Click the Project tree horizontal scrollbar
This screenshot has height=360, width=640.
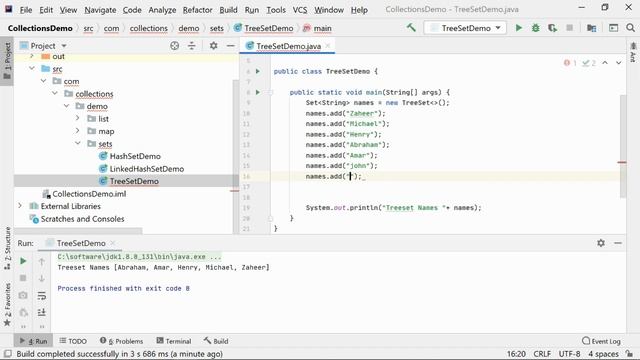78,231
